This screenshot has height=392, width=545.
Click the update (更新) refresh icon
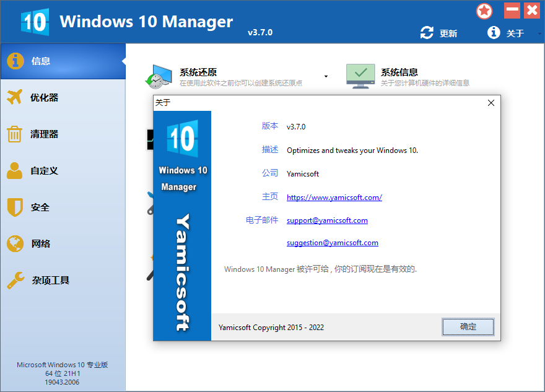(426, 33)
